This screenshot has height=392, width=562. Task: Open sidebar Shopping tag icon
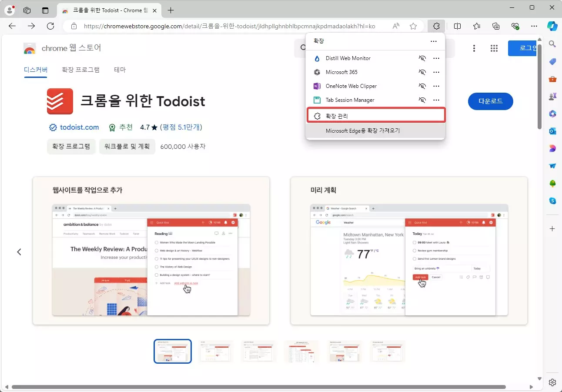pyautogui.click(x=552, y=61)
